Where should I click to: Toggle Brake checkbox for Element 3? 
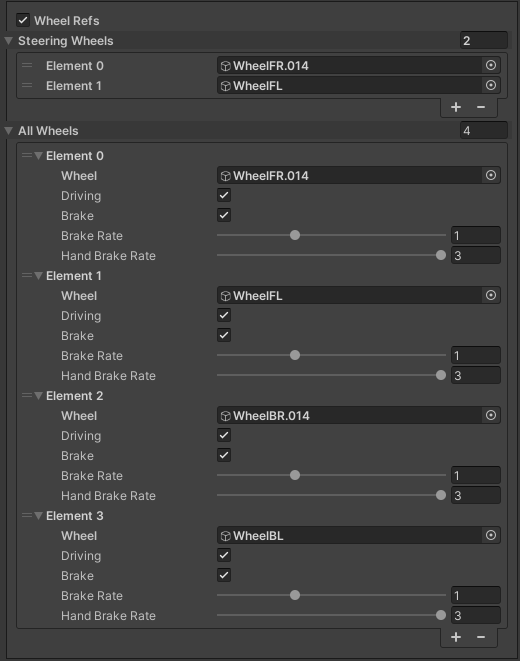(224, 575)
